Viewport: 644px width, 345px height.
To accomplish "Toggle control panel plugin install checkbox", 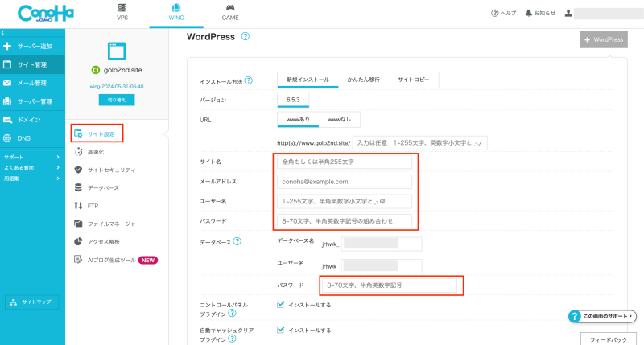I will point(279,305).
